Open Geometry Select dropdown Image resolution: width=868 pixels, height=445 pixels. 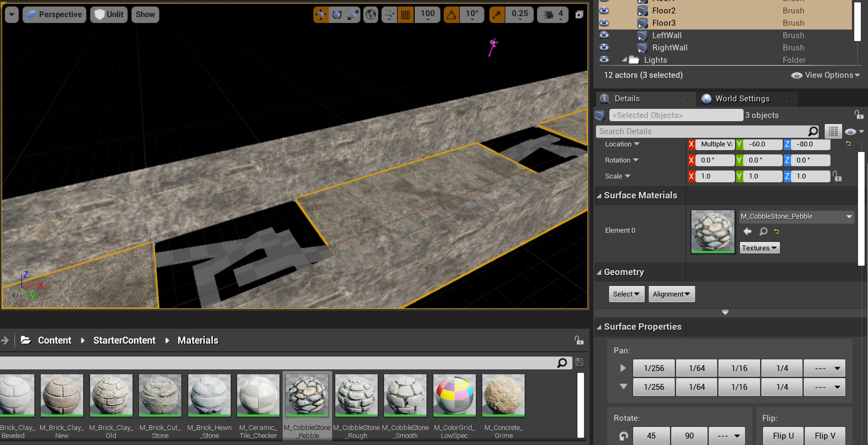pyautogui.click(x=627, y=294)
